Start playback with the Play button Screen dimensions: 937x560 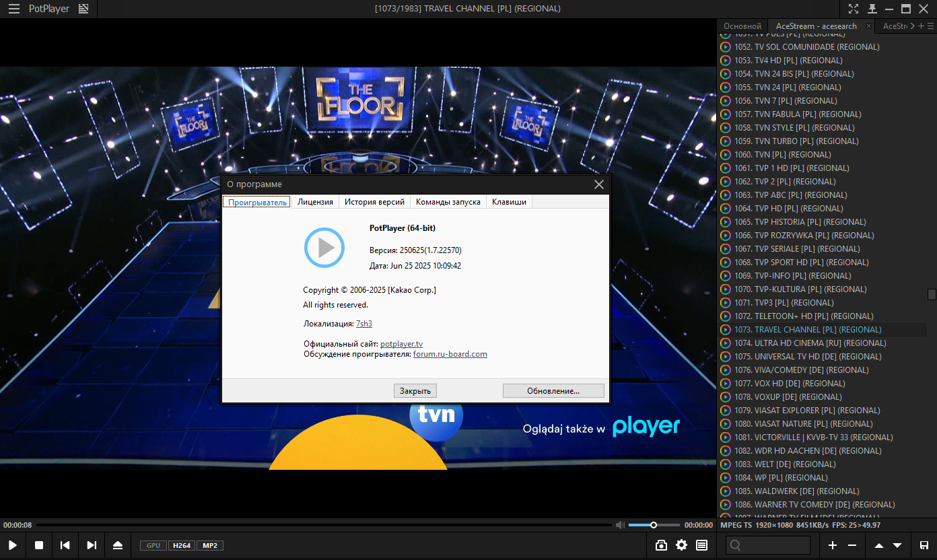pyautogui.click(x=13, y=545)
